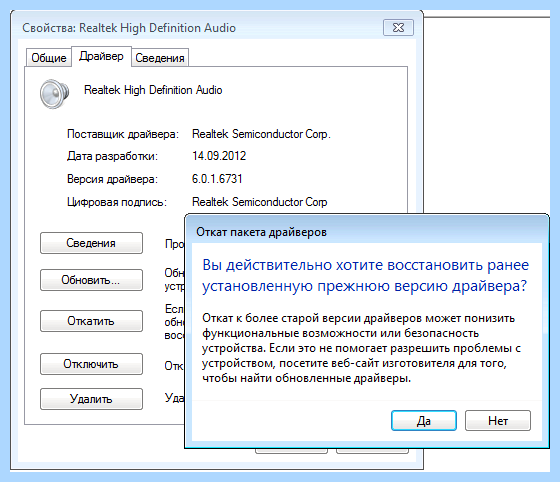
Task: Open the Общие tab
Action: pos(49,57)
